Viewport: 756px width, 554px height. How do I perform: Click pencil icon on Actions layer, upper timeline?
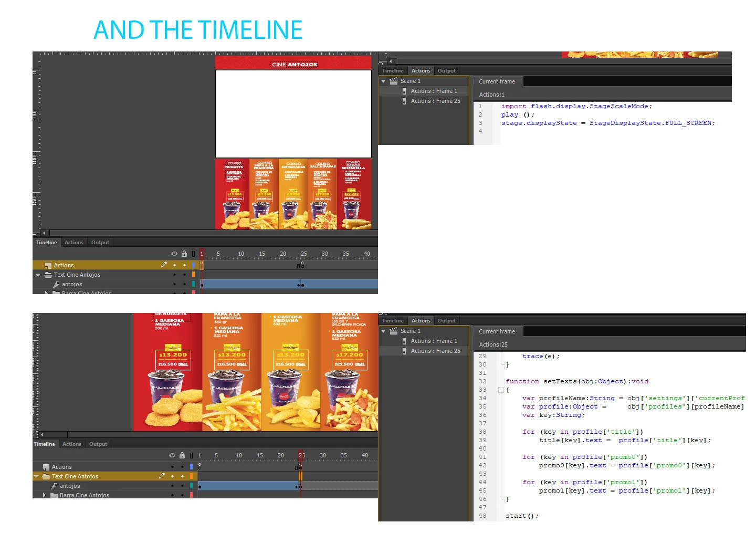tap(164, 265)
